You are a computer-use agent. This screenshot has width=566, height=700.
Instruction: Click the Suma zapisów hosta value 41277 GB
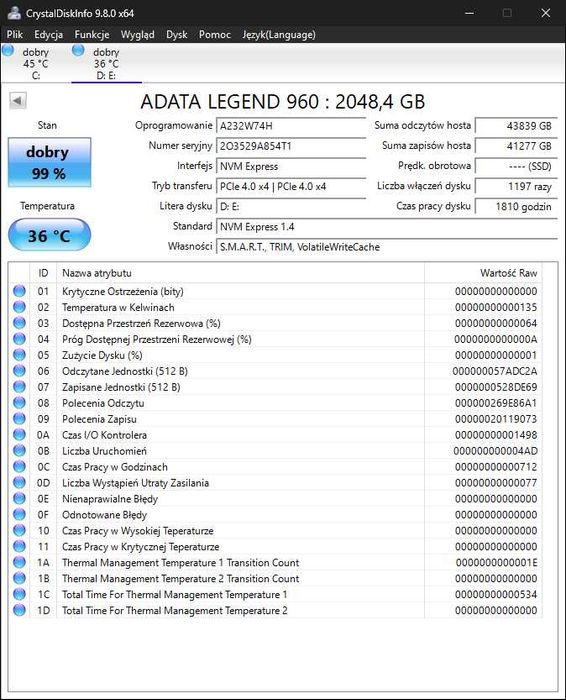516,146
